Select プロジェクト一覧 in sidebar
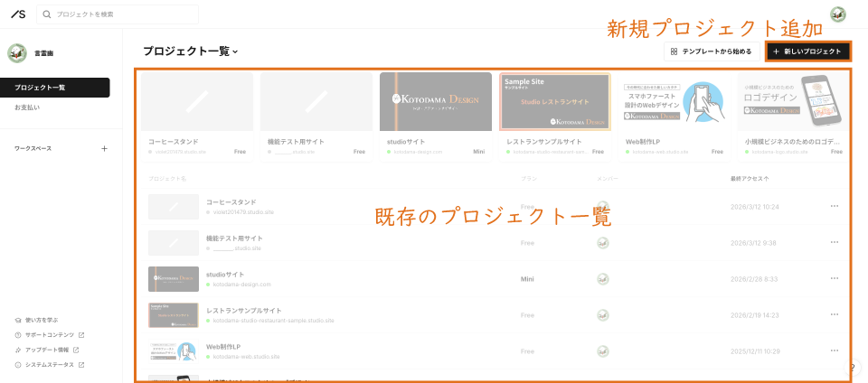868x383 pixels. [x=55, y=88]
